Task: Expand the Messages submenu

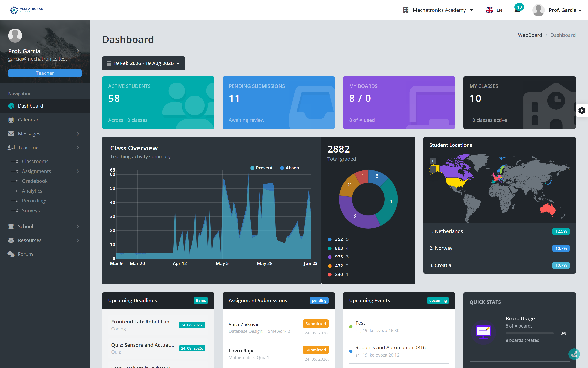Action: 78,134
